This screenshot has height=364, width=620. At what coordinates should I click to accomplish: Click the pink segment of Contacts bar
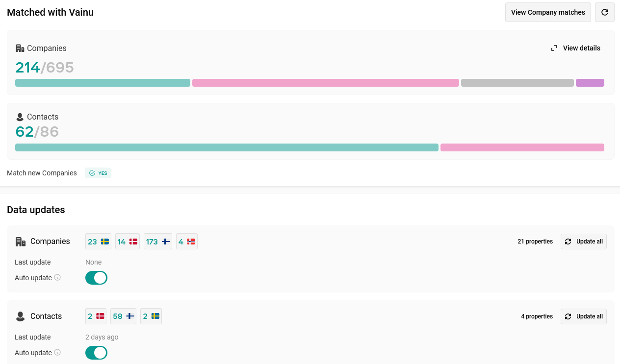pos(522,147)
